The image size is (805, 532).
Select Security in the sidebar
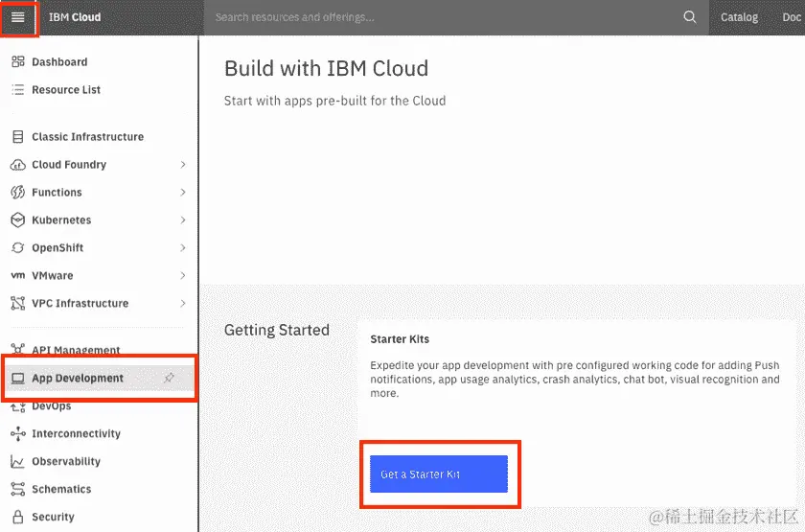53,517
